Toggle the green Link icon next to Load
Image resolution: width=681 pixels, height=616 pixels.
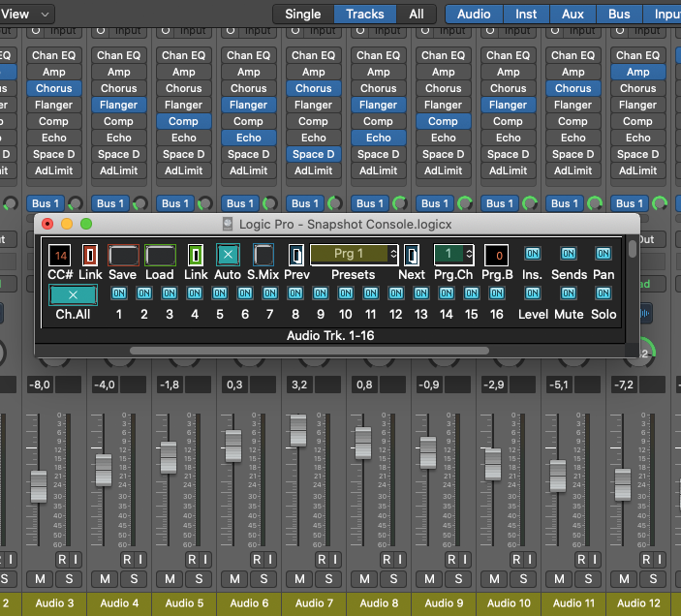coord(196,255)
